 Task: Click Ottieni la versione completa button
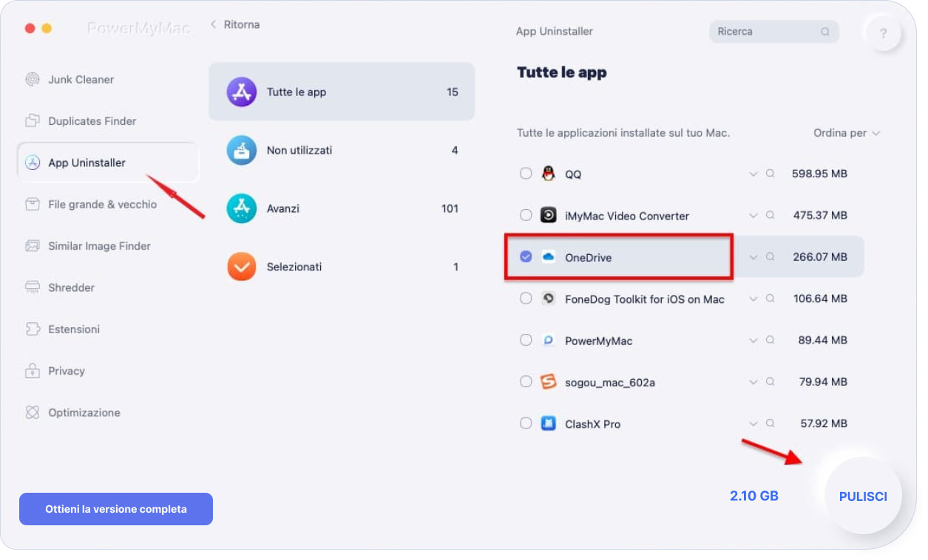[116, 509]
